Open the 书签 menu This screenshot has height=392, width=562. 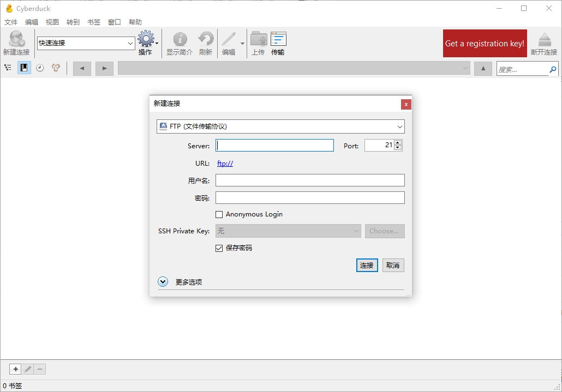(x=94, y=22)
